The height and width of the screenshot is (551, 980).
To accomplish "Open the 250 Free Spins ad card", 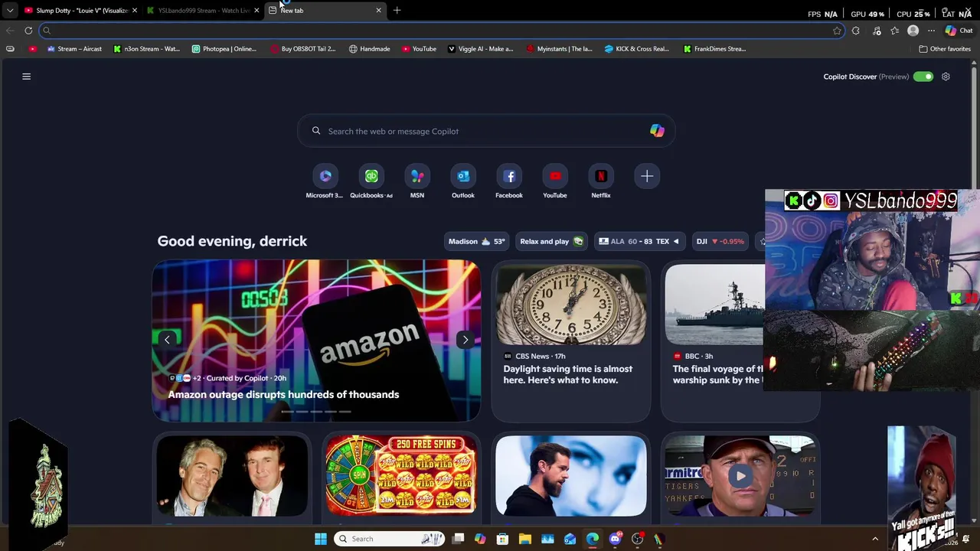I will click(401, 476).
